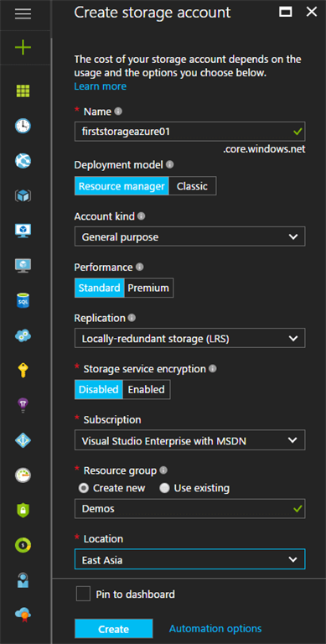Image resolution: width=326 pixels, height=644 pixels.
Task: Open the Learn more link
Action: click(x=101, y=86)
